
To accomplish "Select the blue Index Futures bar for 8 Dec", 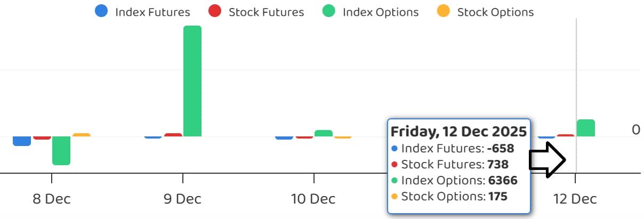I will click(x=22, y=141).
